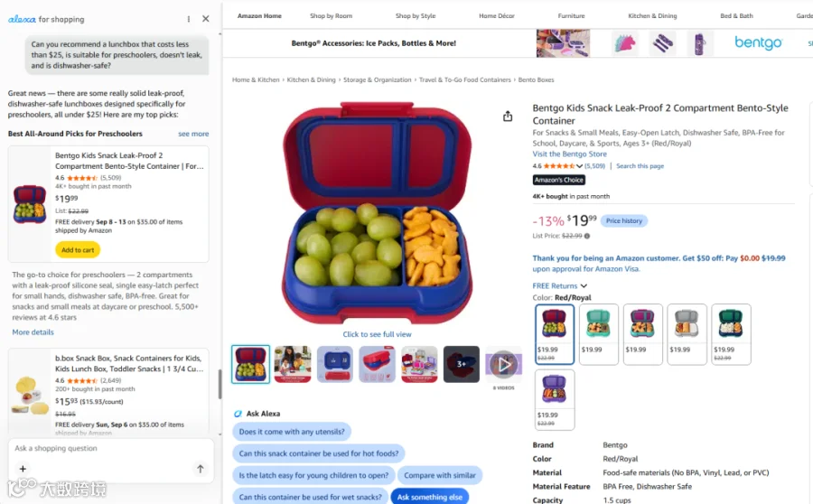Add Bentgo Kids Snack container to cart
The image size is (813, 504).
point(78,250)
